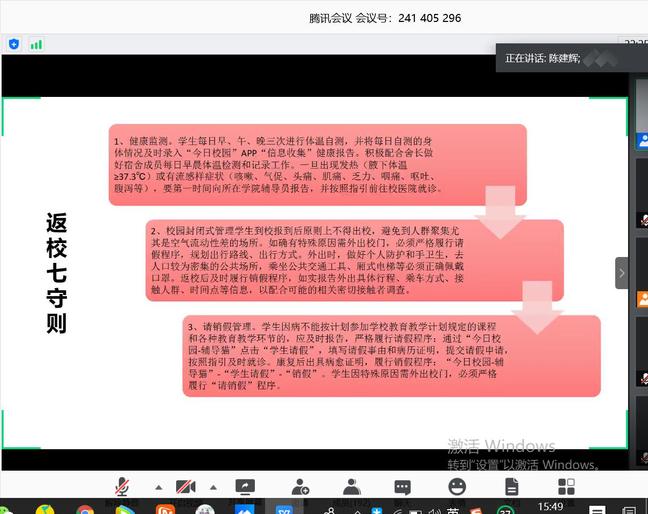
Task: Click the blue shield security icon
Action: pos(14,44)
